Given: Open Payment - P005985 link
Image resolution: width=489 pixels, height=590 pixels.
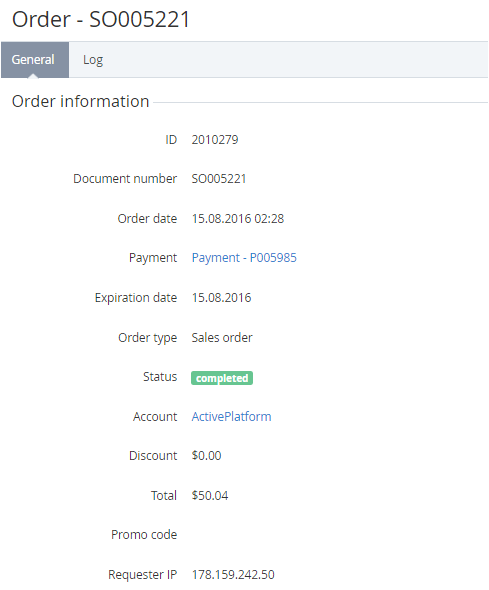Looking at the screenshot, I should (x=244, y=258).
